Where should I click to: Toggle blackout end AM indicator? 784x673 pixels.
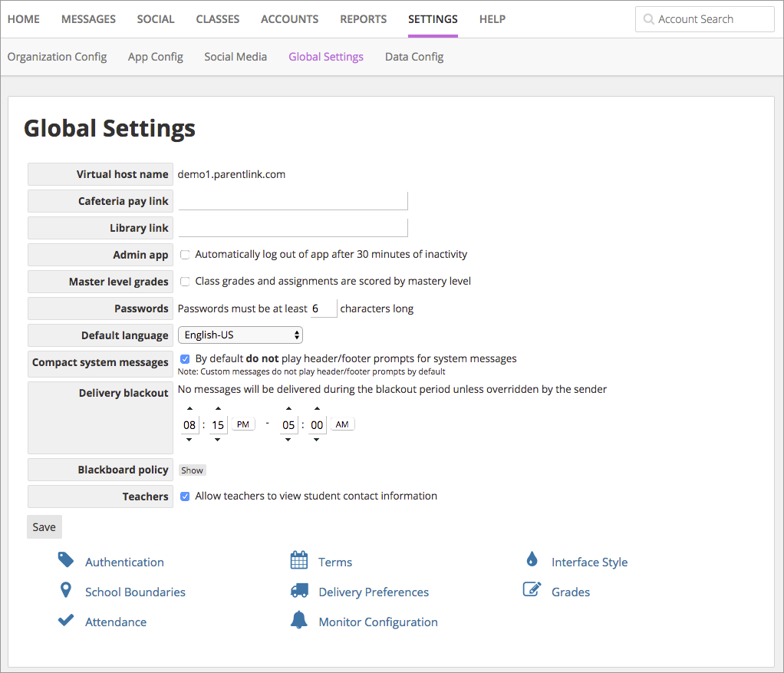[x=342, y=424]
